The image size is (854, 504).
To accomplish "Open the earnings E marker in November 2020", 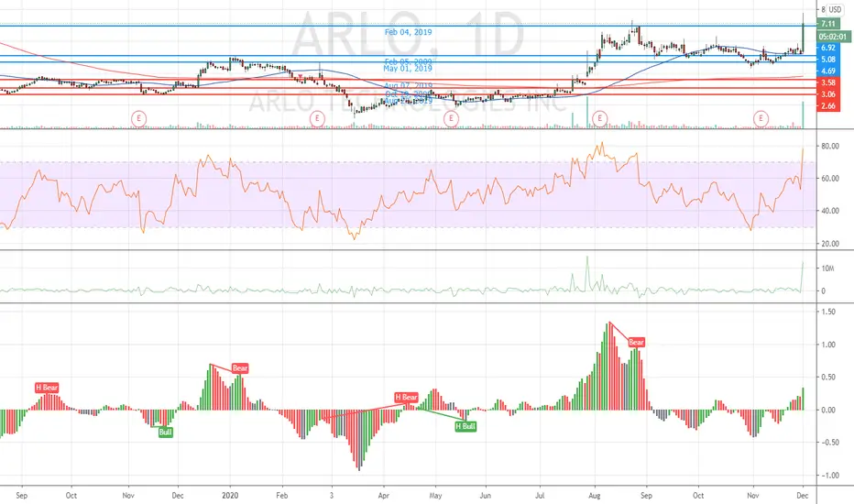I will [x=761, y=118].
